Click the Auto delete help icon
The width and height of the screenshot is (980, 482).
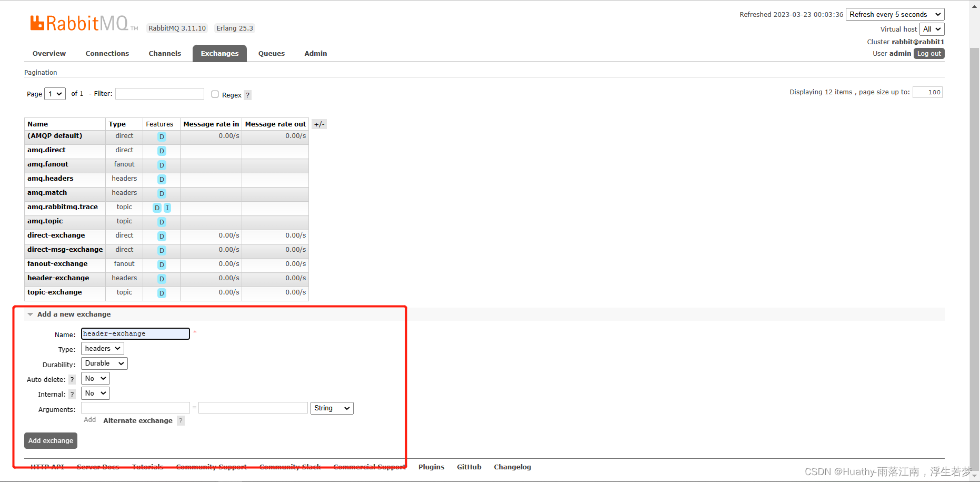(x=72, y=379)
